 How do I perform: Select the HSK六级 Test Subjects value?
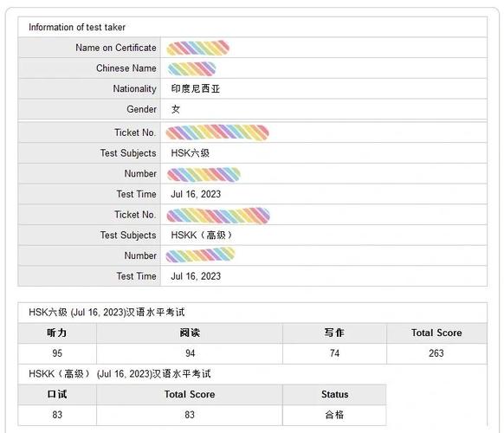(190, 153)
